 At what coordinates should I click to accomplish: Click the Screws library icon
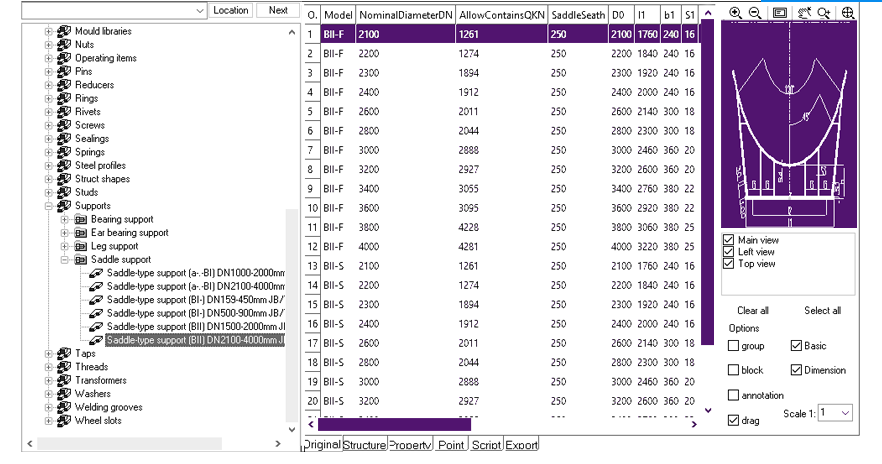pyautogui.click(x=64, y=125)
